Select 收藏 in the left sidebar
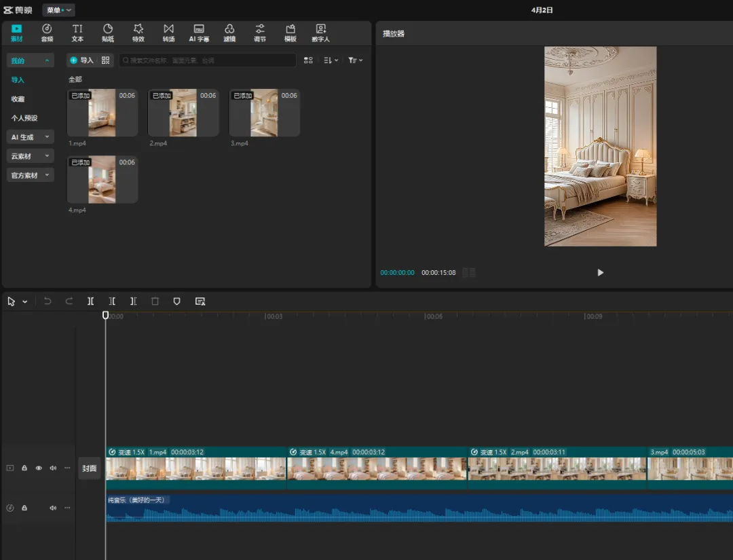733x560 pixels. click(x=18, y=99)
